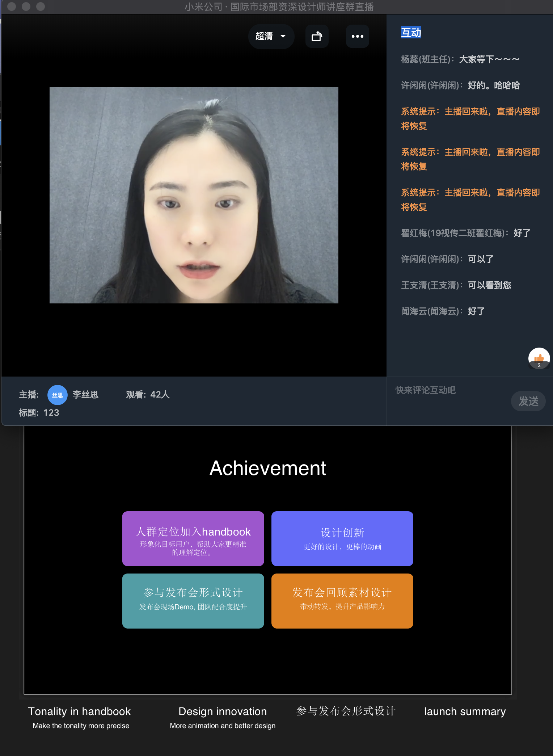
Task: Click the minimize window dot
Action: tap(26, 7)
